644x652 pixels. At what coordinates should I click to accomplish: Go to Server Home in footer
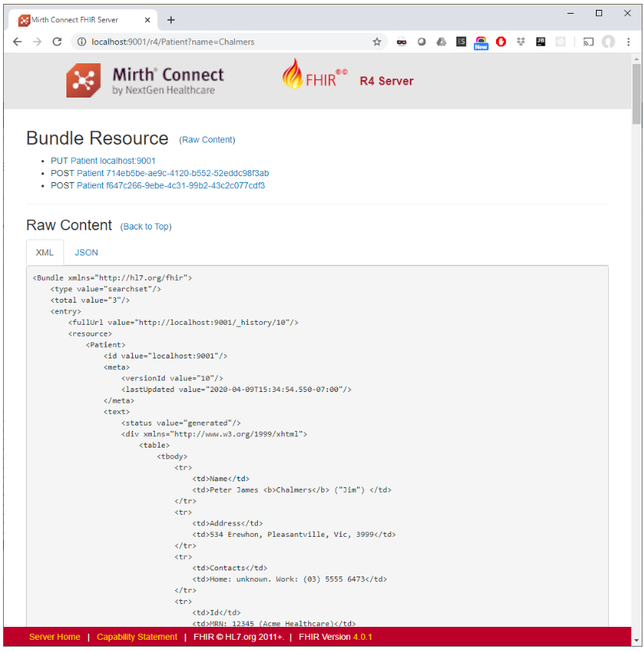(x=54, y=637)
